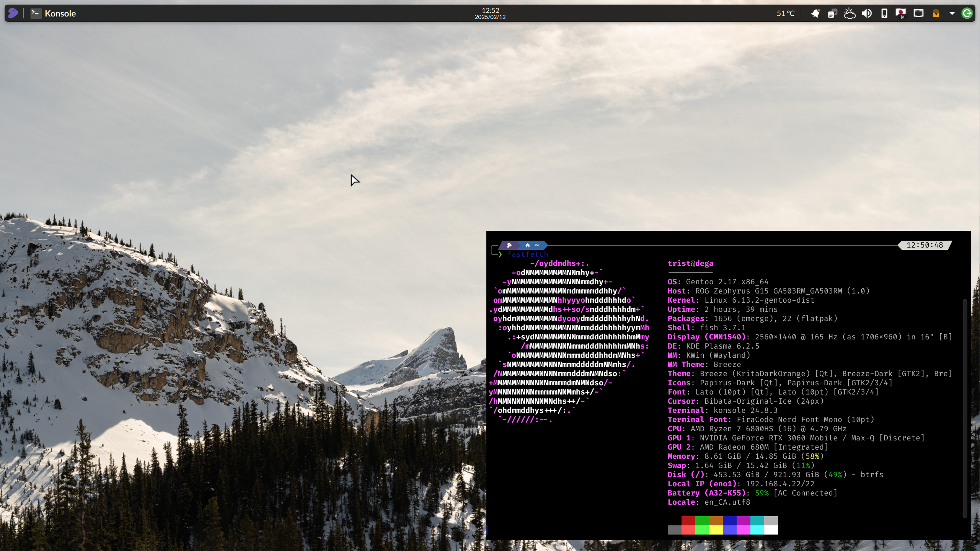Click the Gentoo logo prompt segment in terminal

[509, 245]
